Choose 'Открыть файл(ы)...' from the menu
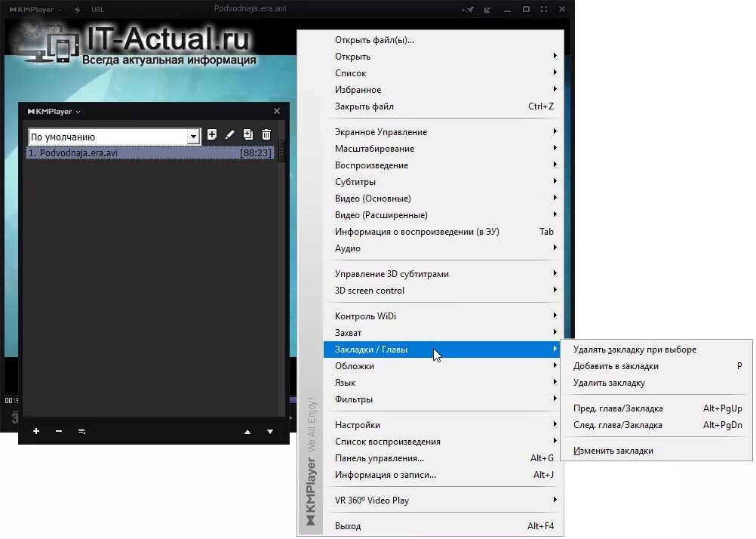 pos(441,40)
